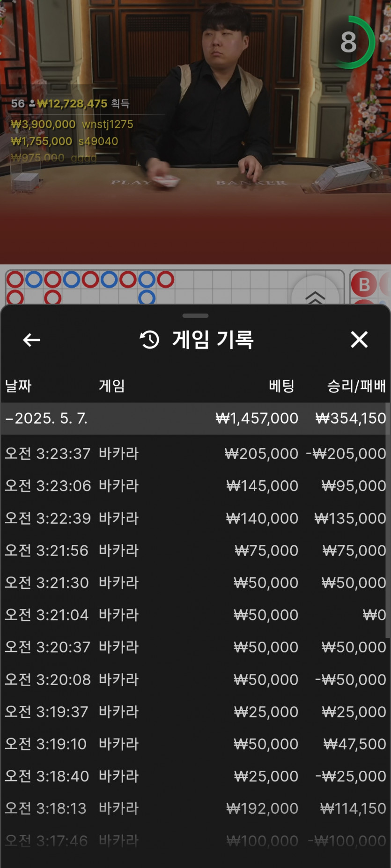Open the 오전 3:22:39 game record
391x868 pixels.
tap(195, 518)
